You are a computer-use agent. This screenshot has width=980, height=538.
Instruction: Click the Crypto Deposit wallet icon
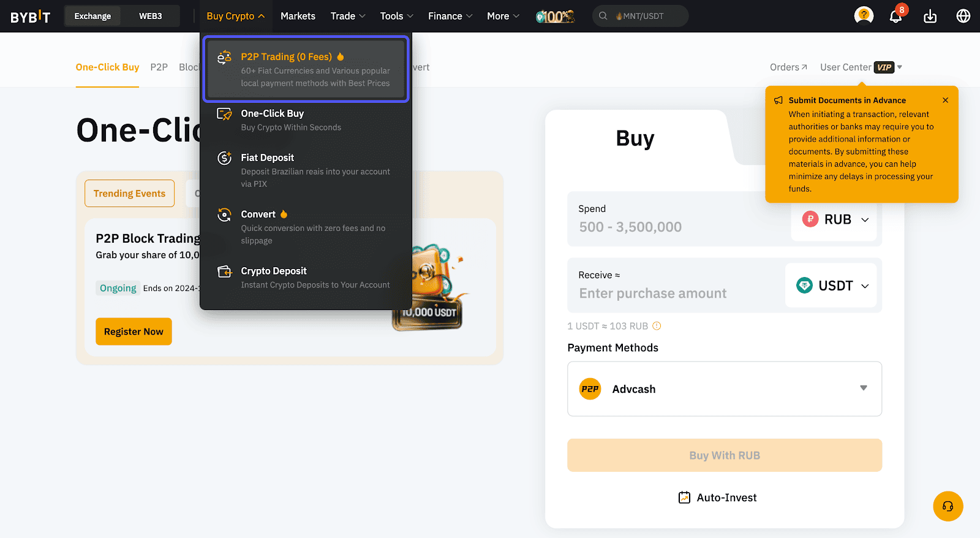(224, 271)
